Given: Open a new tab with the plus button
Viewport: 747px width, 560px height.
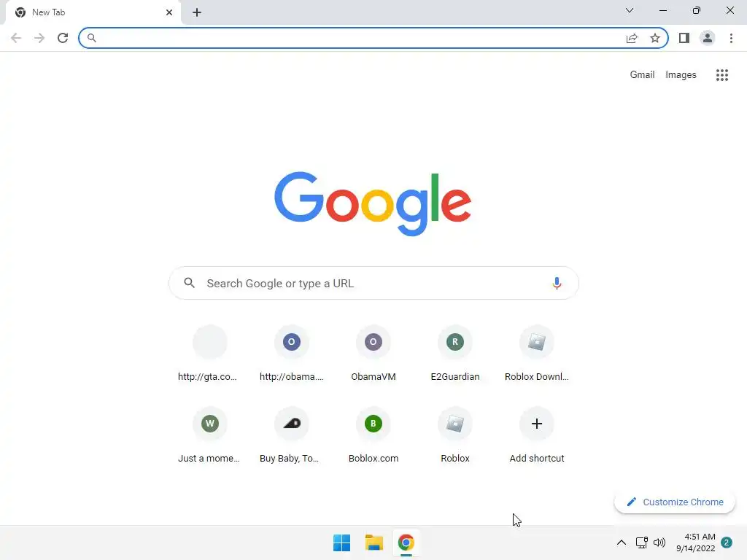Looking at the screenshot, I should coord(197,12).
